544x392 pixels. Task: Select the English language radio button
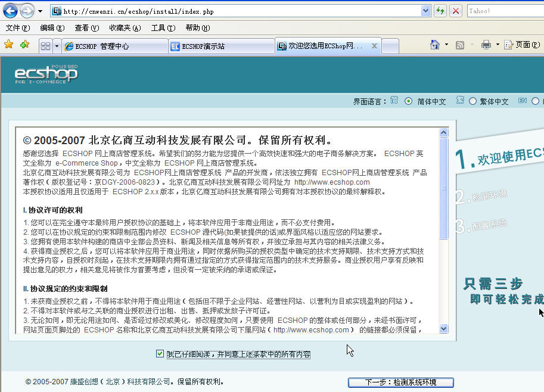coord(535,101)
